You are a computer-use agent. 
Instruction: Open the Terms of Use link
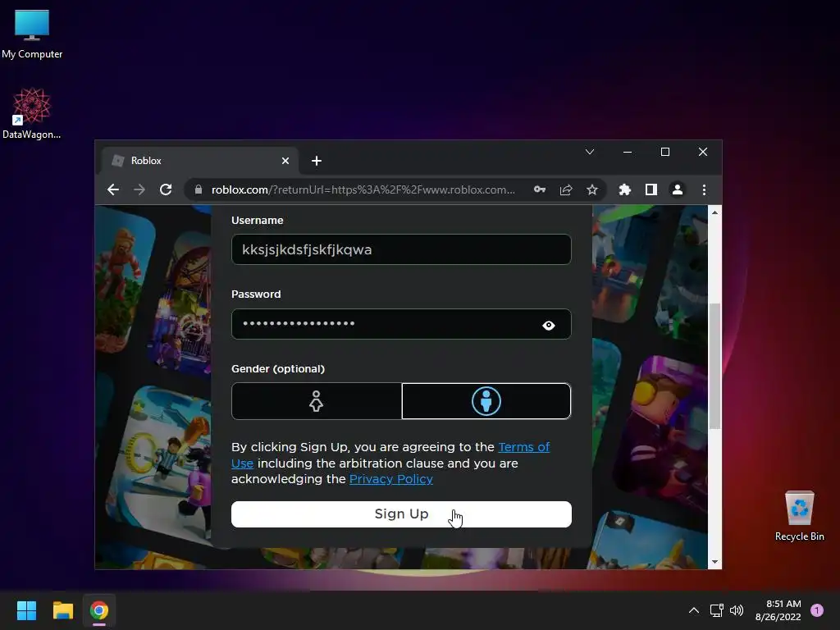390,454
